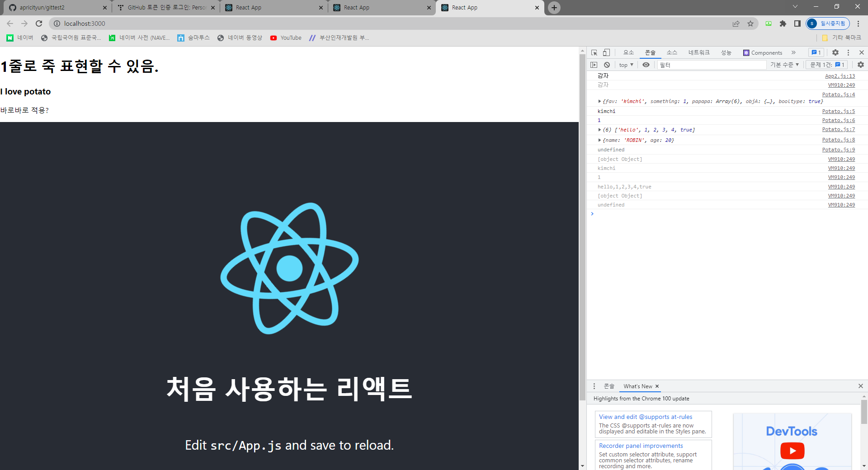Open the top context dropdown
The image size is (868, 470).
point(626,65)
